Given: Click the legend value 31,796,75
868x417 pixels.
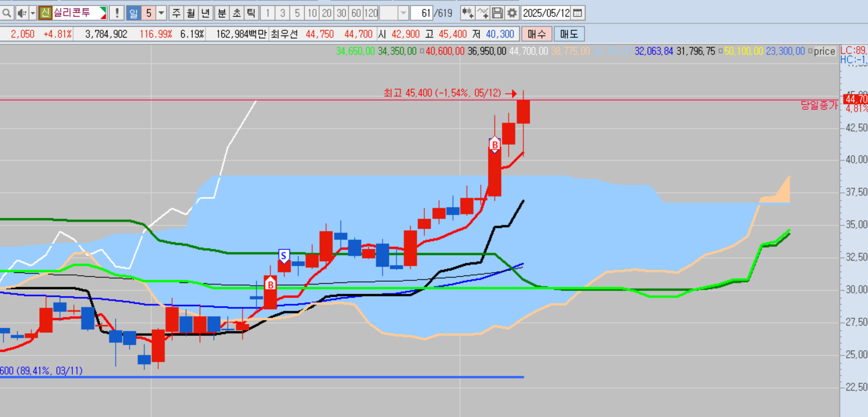Looking at the screenshot, I should pos(696,51).
